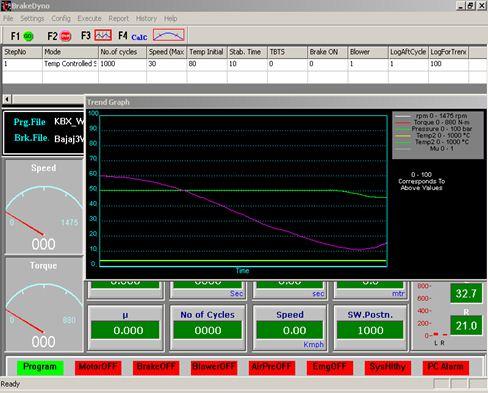488x393 pixels.
Task: Restore the BrakeDyno window size
Action: 470,6
